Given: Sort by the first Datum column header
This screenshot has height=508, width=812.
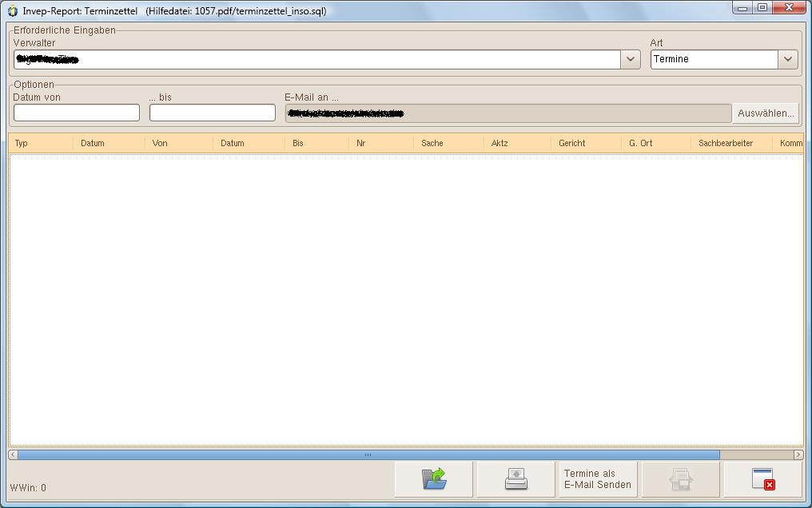Looking at the screenshot, I should (109, 143).
